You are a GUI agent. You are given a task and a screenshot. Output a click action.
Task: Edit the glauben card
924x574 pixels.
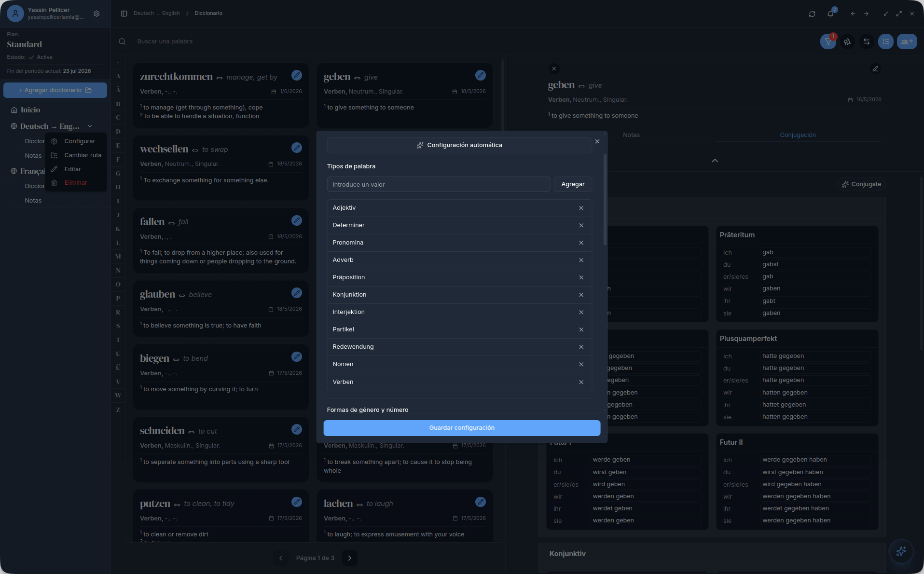pos(297,293)
